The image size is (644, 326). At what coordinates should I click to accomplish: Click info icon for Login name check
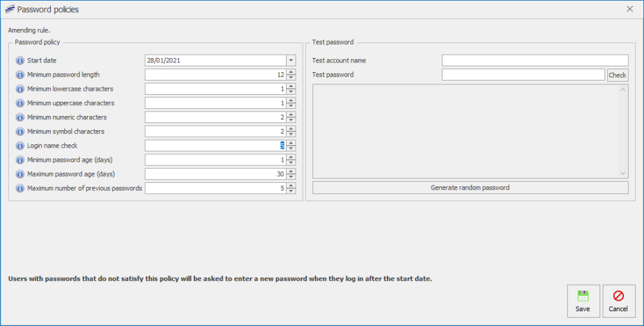(x=20, y=146)
